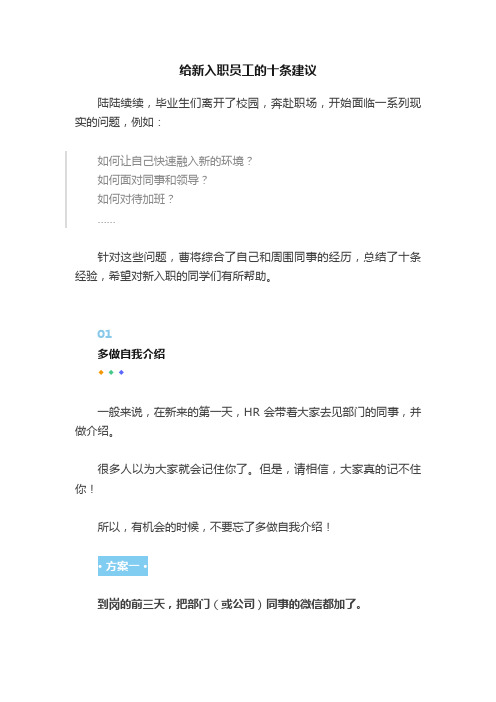
Task: Click the paragraph starting with 陆陆续续
Action: (248, 112)
